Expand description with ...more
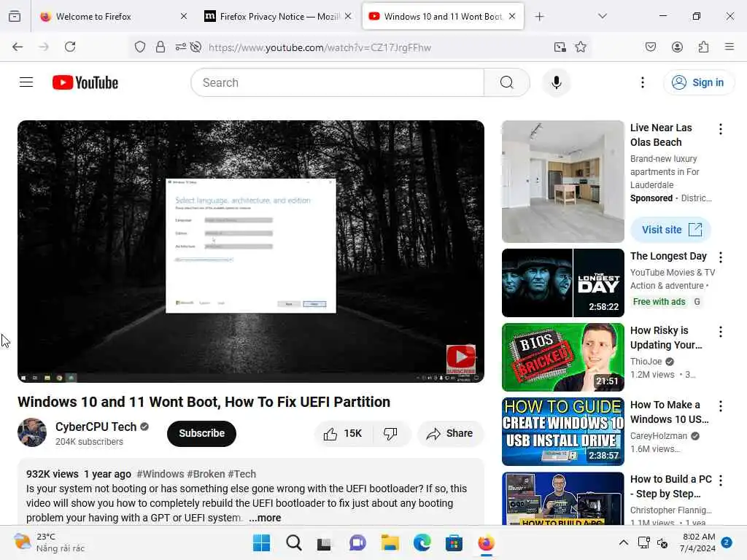Image resolution: width=747 pixels, height=560 pixels. [x=265, y=518]
